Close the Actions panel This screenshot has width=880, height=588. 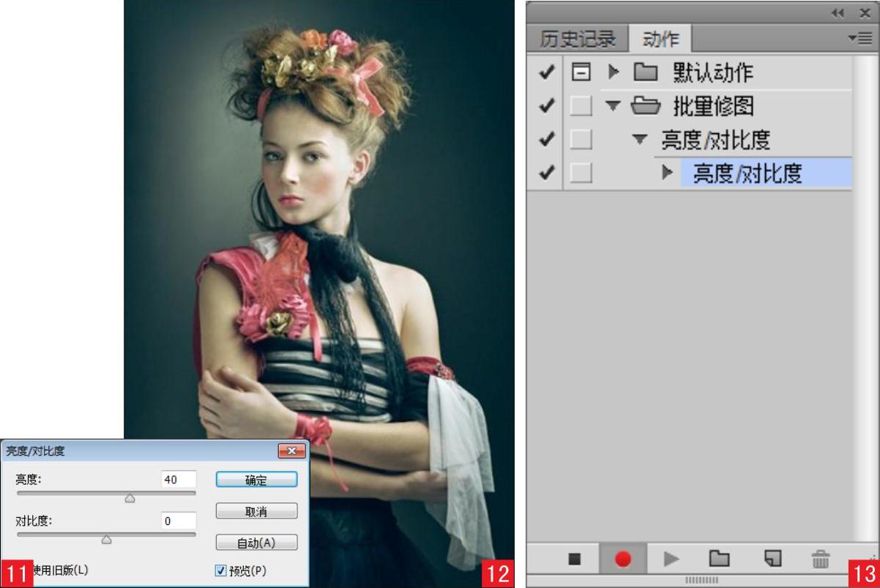click(865, 13)
